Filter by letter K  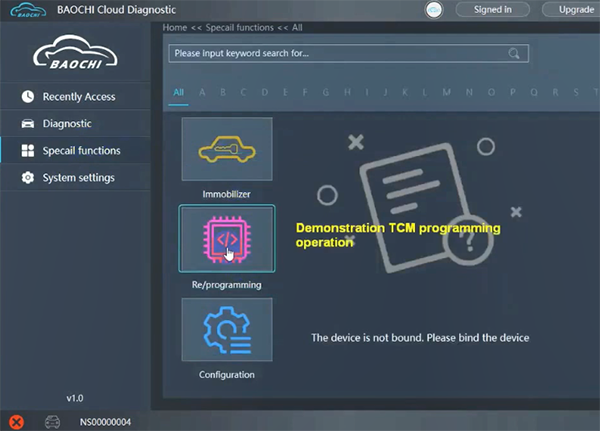click(405, 92)
